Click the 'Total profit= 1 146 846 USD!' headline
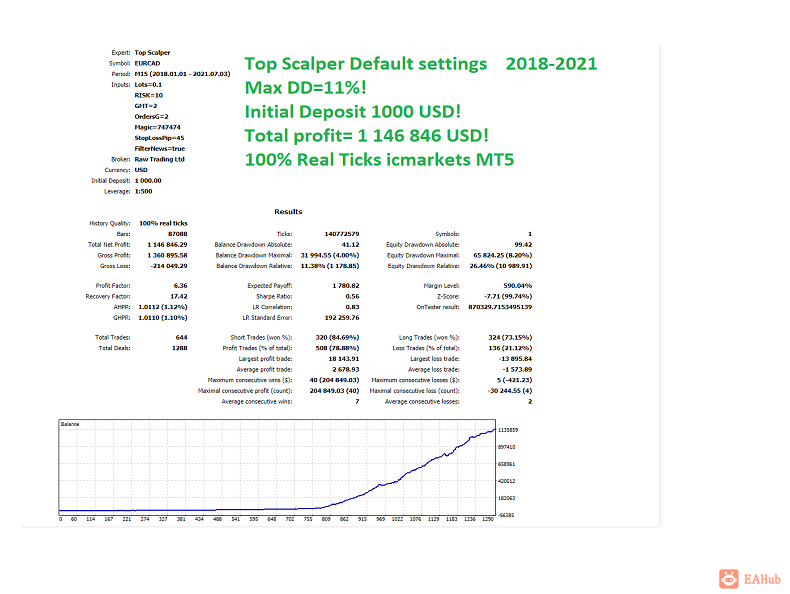 pyautogui.click(x=367, y=136)
